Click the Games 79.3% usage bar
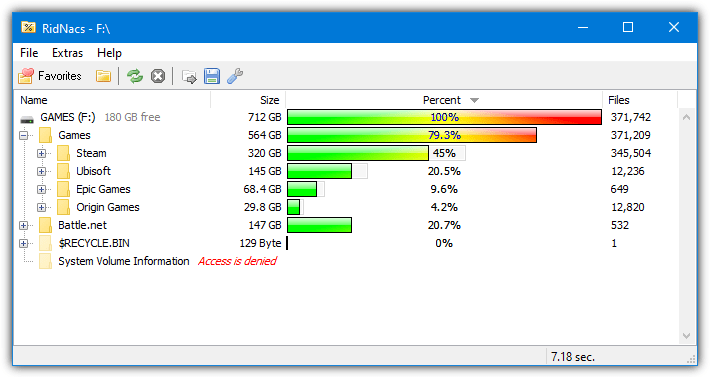This screenshot has width=710, height=377. click(x=412, y=135)
